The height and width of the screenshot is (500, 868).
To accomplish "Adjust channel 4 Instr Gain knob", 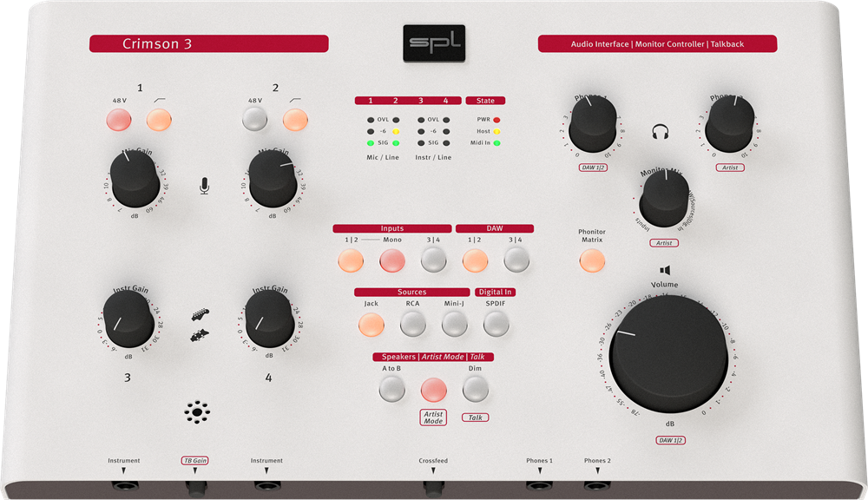I will coord(270,319).
